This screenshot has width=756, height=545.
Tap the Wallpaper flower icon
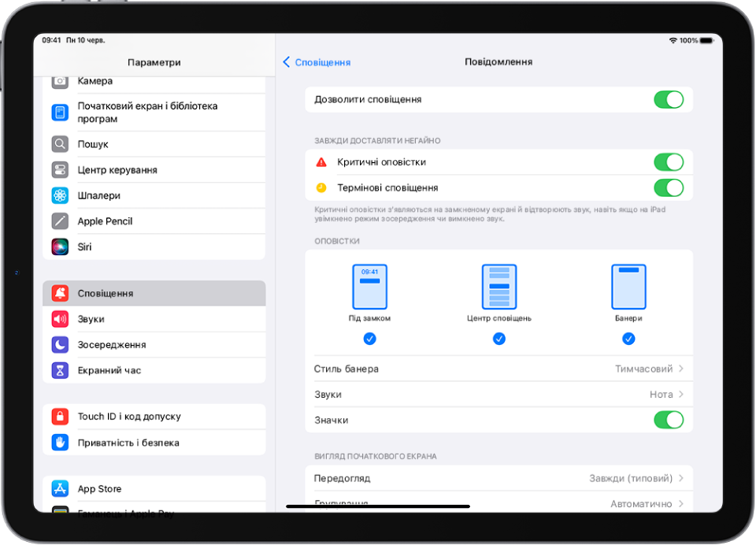(x=60, y=195)
